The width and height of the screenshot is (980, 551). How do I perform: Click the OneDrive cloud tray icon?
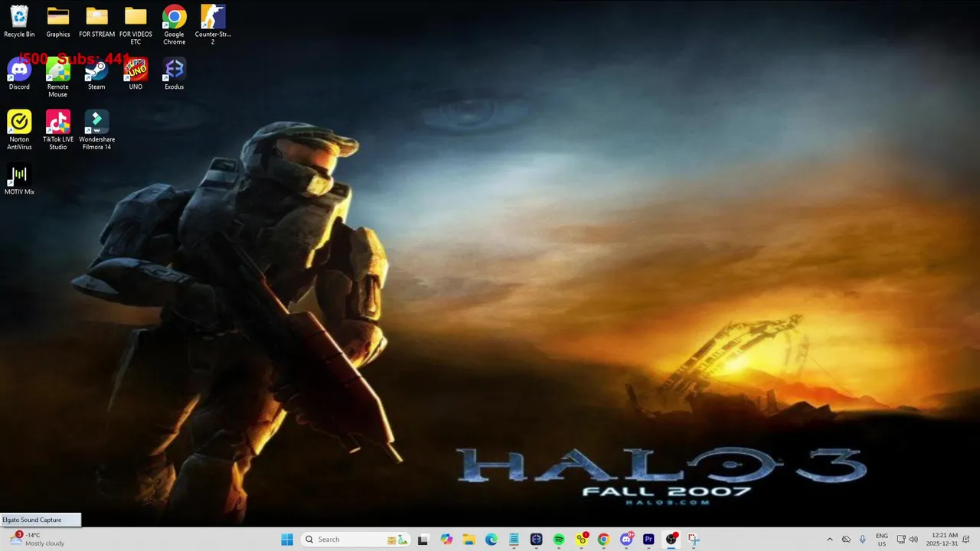point(846,540)
